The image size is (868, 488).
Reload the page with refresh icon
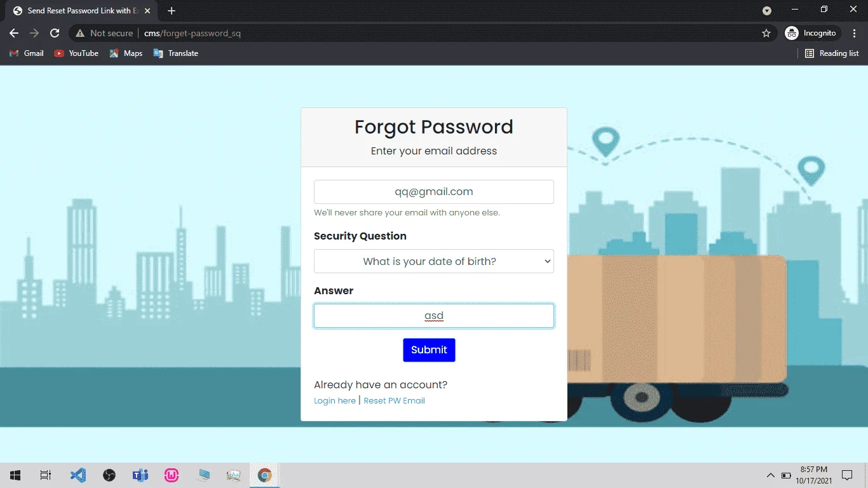point(55,33)
